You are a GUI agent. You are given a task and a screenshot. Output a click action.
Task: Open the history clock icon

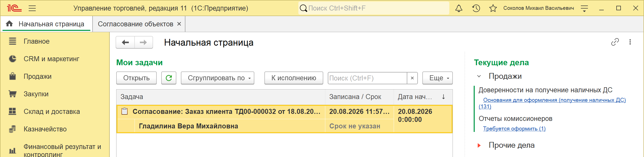tap(476, 8)
